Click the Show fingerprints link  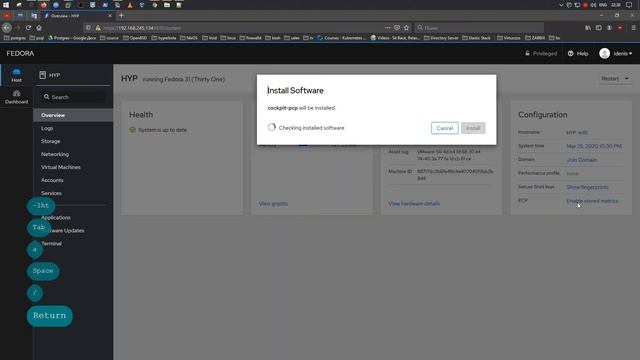[587, 187]
